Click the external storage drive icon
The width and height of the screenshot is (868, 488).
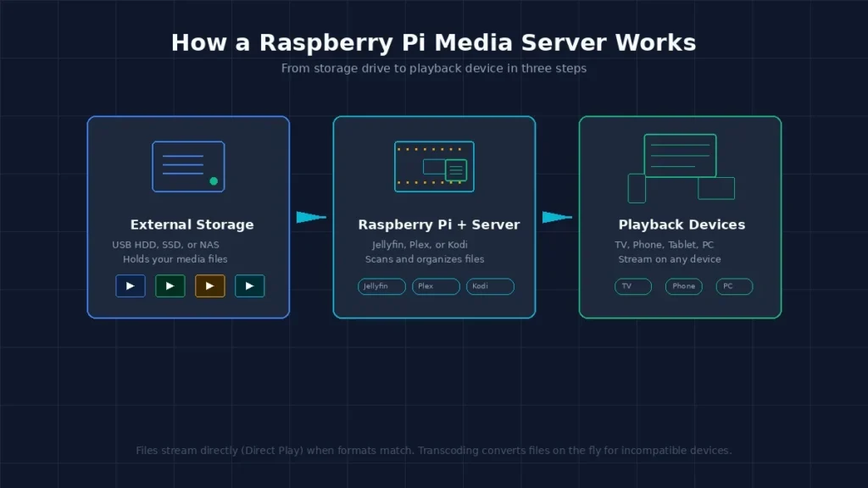pos(188,167)
